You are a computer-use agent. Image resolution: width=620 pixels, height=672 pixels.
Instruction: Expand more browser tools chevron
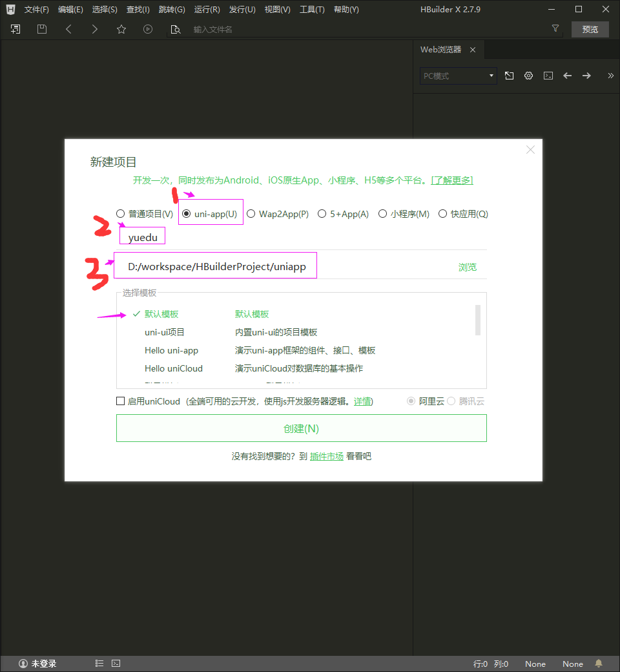(x=610, y=76)
